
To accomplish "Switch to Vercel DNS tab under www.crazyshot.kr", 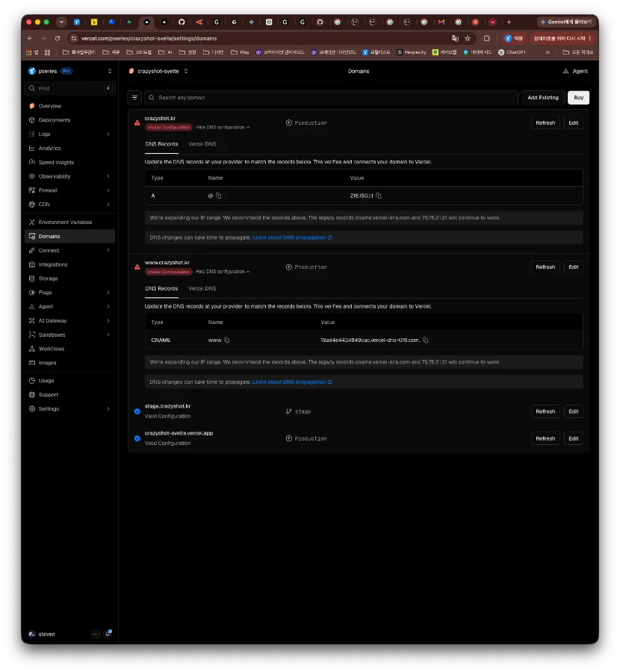I will [x=202, y=288].
